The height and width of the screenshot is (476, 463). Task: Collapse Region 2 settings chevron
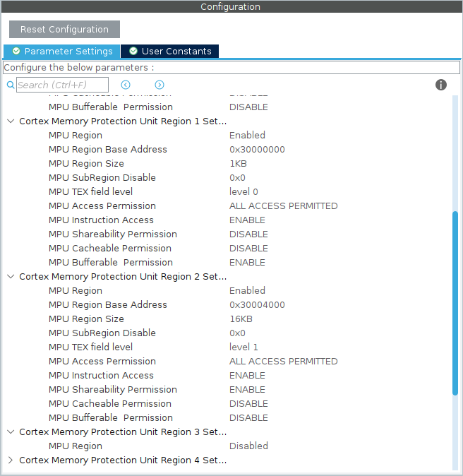11,277
